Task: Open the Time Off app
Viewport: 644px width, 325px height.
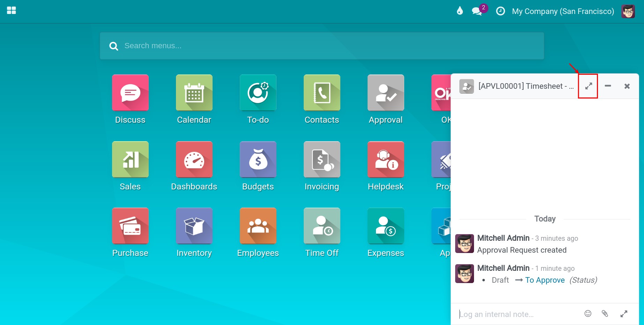Action: pyautogui.click(x=322, y=226)
